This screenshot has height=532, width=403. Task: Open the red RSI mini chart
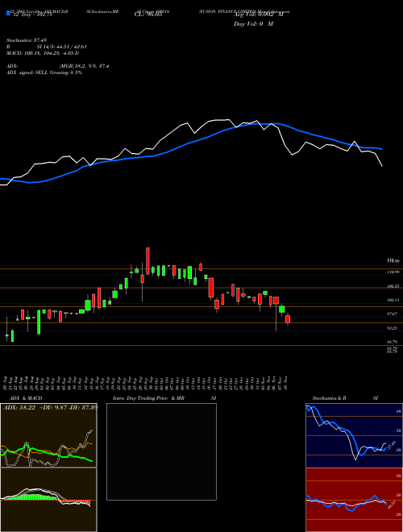pos(354,500)
